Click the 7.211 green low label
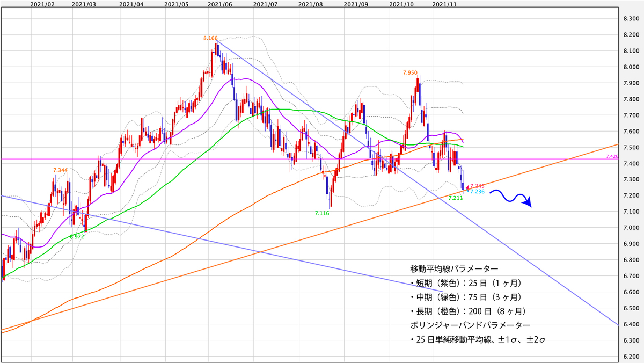 [x=456, y=198]
